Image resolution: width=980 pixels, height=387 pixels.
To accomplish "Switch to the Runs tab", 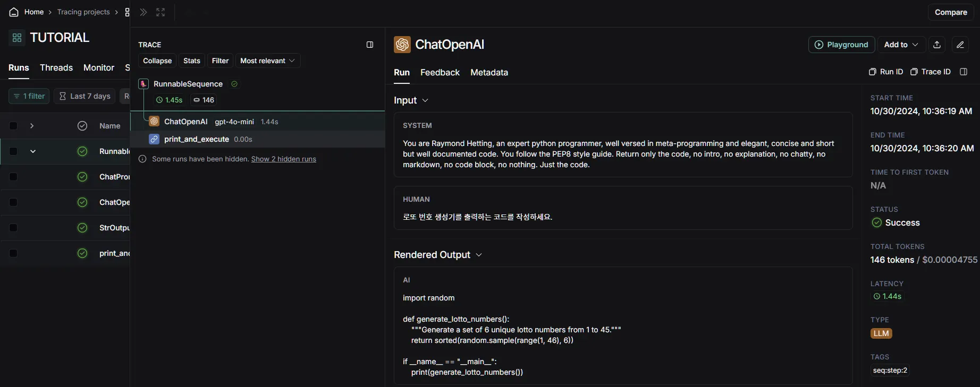I will (19, 67).
